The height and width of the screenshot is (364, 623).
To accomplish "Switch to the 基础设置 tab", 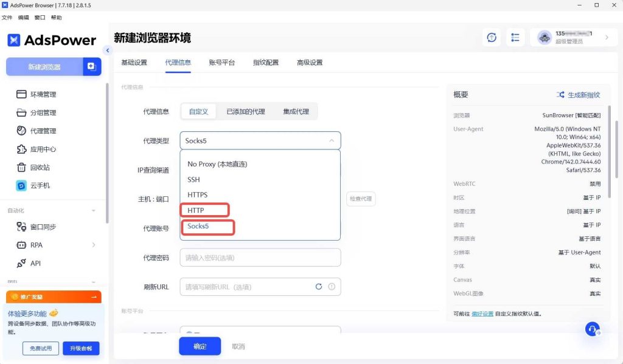I will [x=134, y=63].
